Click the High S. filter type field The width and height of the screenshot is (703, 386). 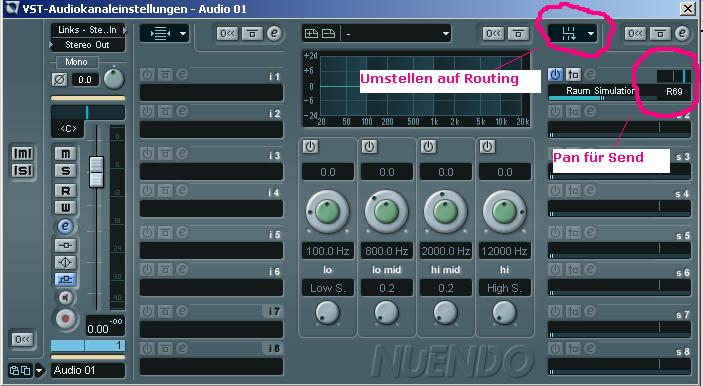505,288
